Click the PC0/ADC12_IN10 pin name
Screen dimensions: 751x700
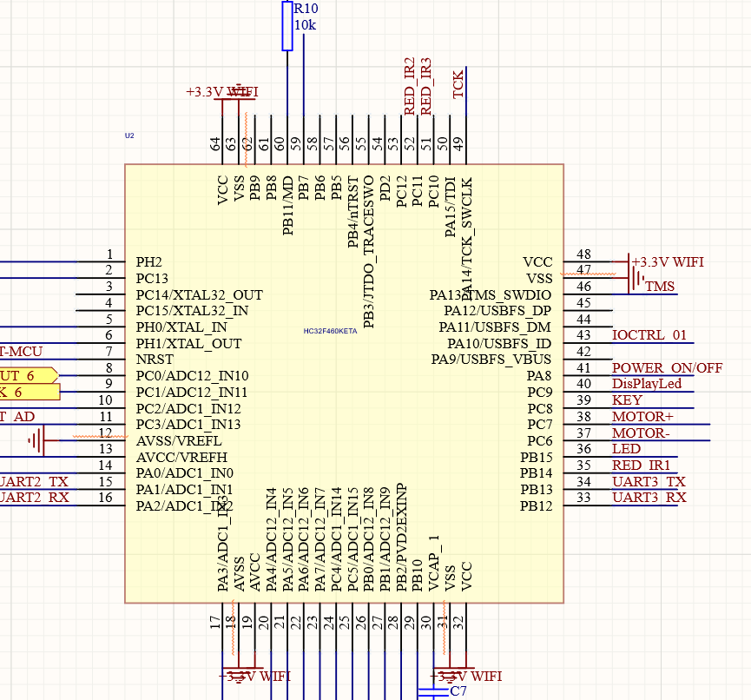[192, 376]
